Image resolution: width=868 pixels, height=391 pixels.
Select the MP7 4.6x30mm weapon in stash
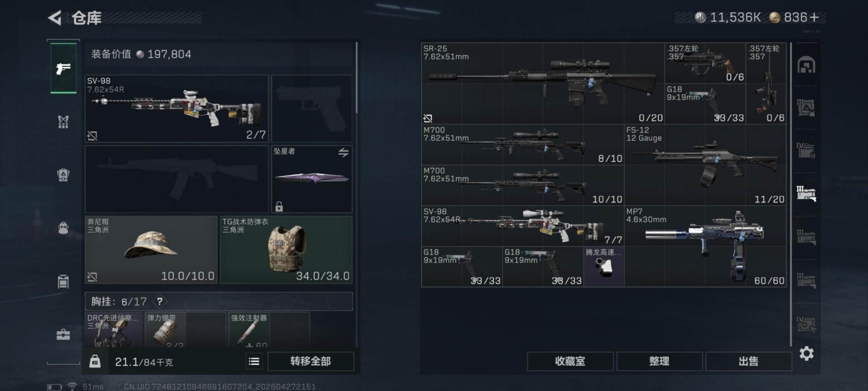click(705, 246)
